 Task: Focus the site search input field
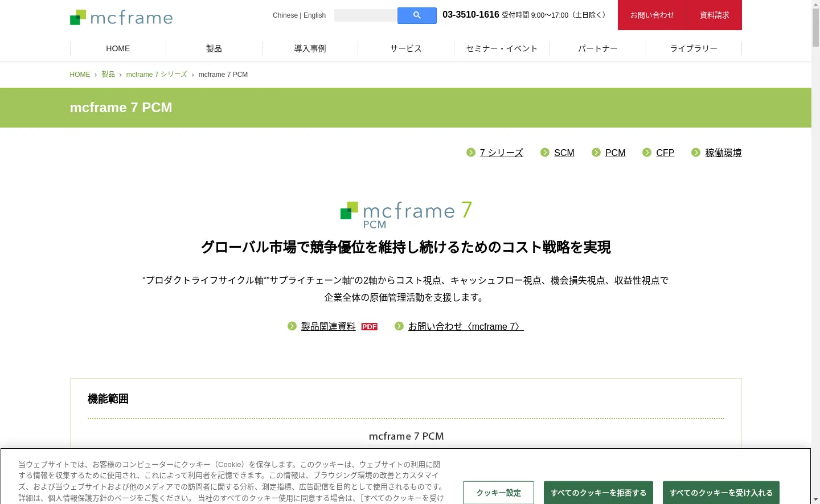coord(366,15)
